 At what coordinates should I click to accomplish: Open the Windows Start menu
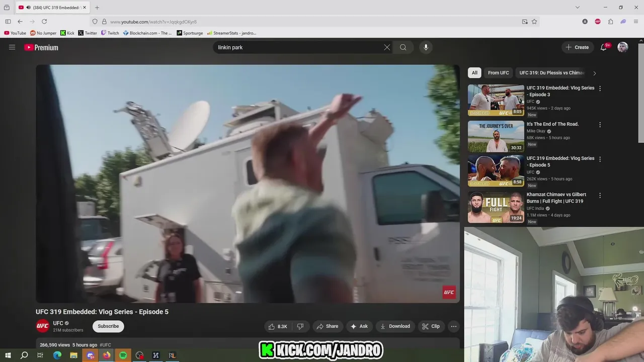point(8,355)
